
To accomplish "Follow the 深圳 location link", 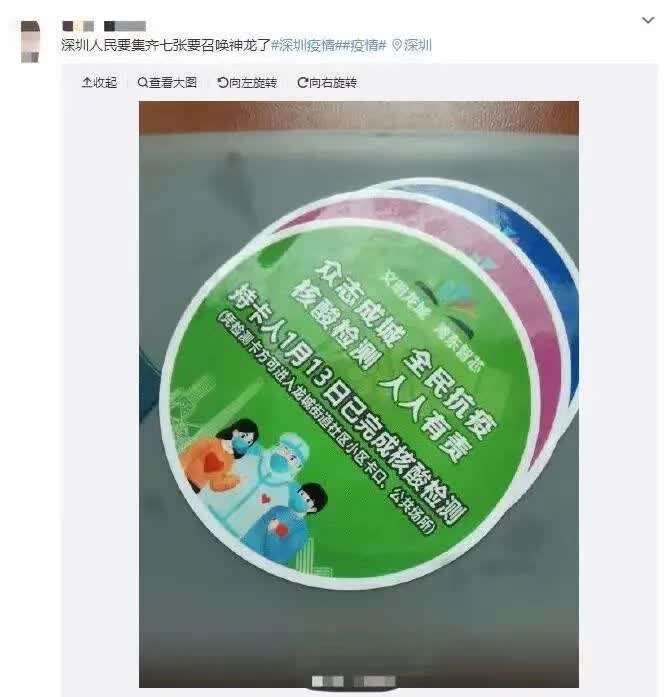I will 417,45.
